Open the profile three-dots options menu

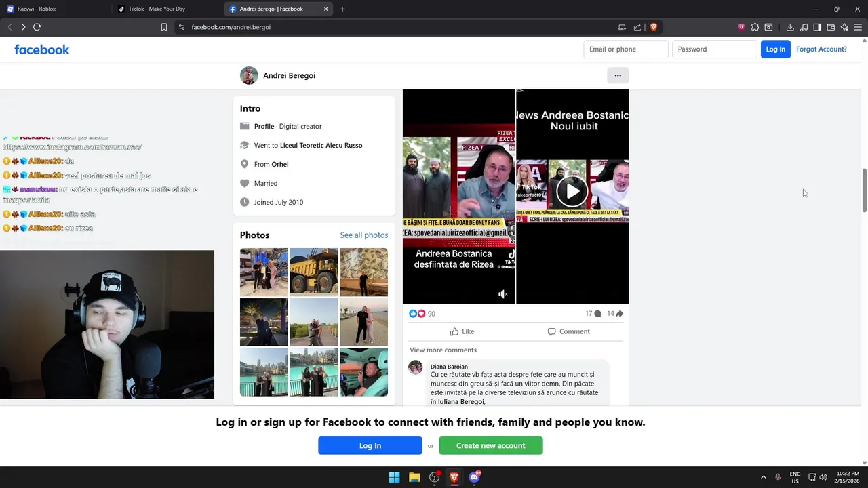click(x=618, y=75)
